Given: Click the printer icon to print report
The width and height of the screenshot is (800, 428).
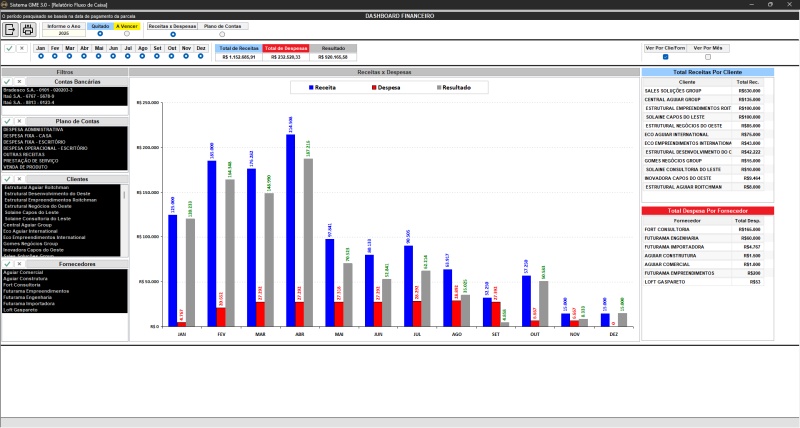Looking at the screenshot, I should (27, 29).
